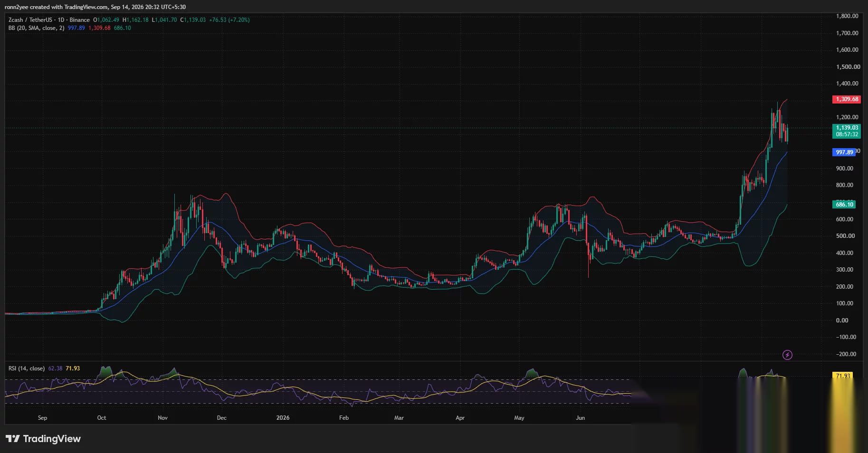Click the open price O1,062.49
The image size is (868, 453).
point(106,20)
